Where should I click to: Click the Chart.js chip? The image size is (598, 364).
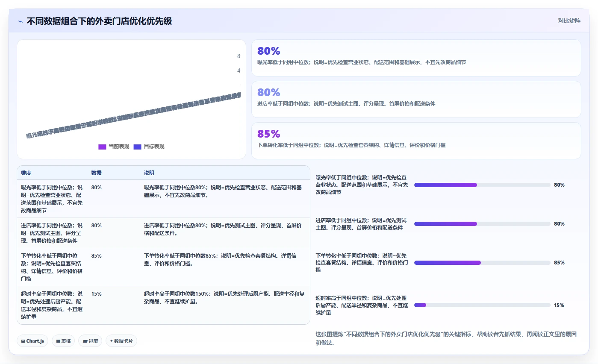tap(32, 341)
